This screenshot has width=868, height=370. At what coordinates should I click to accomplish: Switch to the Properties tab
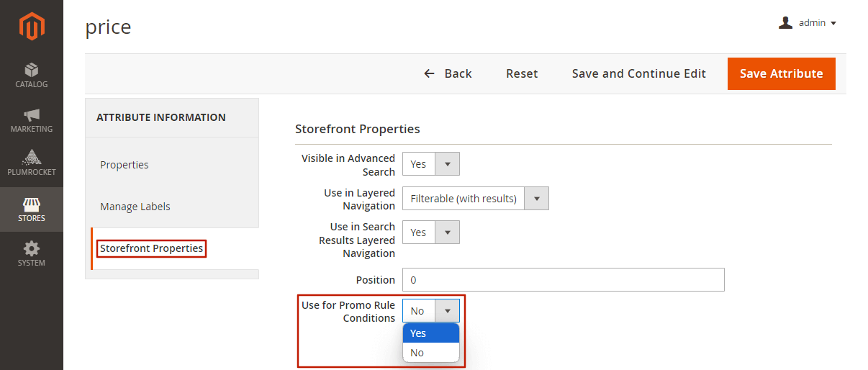(x=125, y=165)
